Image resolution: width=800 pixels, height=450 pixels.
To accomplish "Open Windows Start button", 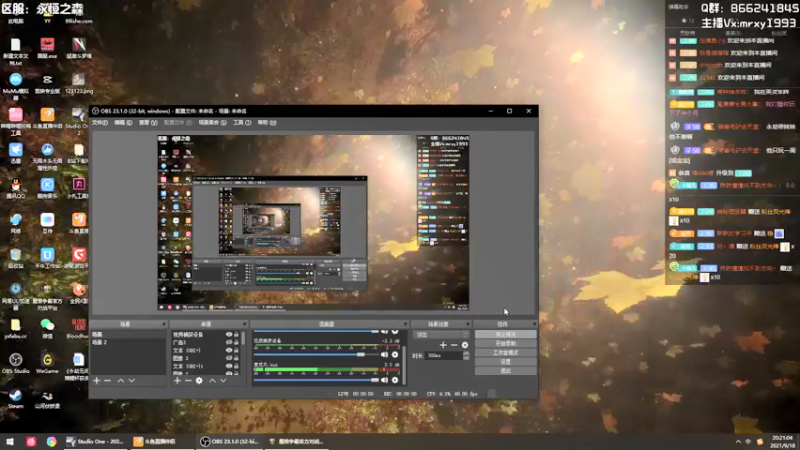I will pos(10,442).
